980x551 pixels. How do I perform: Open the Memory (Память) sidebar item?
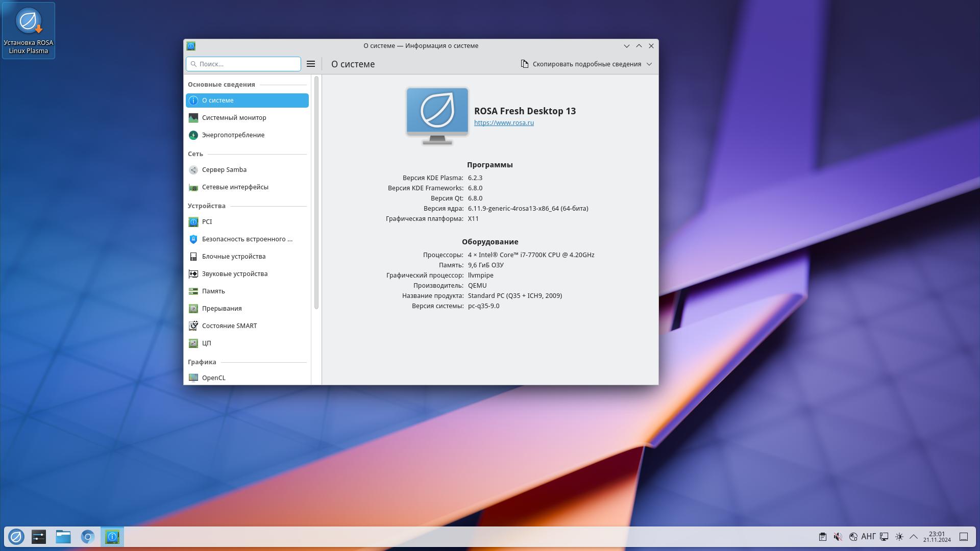[213, 291]
